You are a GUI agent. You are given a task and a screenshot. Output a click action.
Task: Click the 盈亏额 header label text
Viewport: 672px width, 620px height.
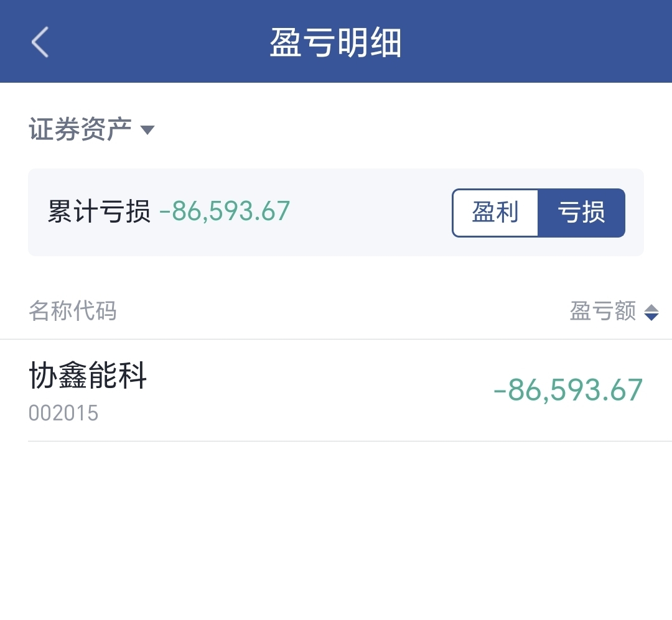[x=602, y=311]
